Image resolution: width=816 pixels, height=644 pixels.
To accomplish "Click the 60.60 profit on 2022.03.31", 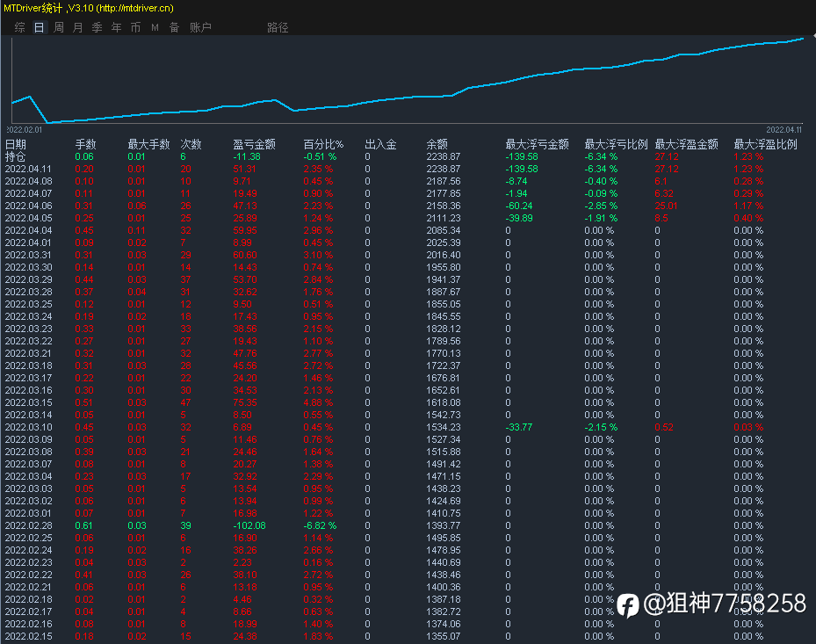I will (245, 255).
